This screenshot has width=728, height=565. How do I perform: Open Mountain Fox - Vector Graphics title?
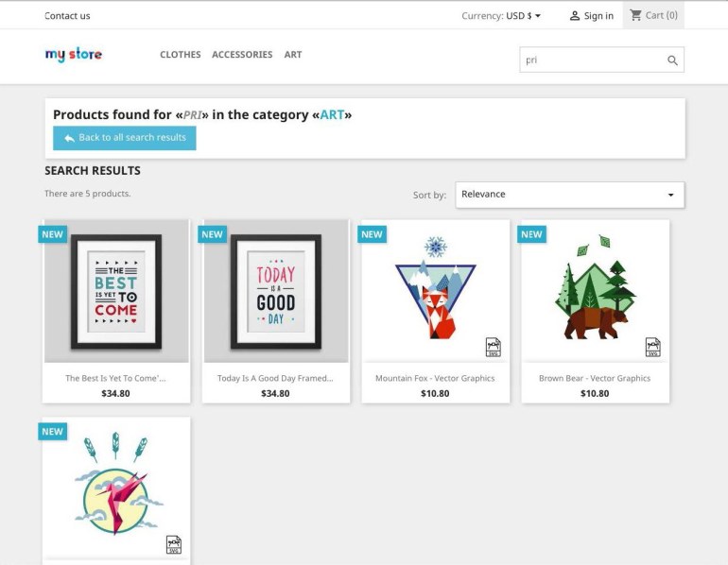tap(435, 378)
